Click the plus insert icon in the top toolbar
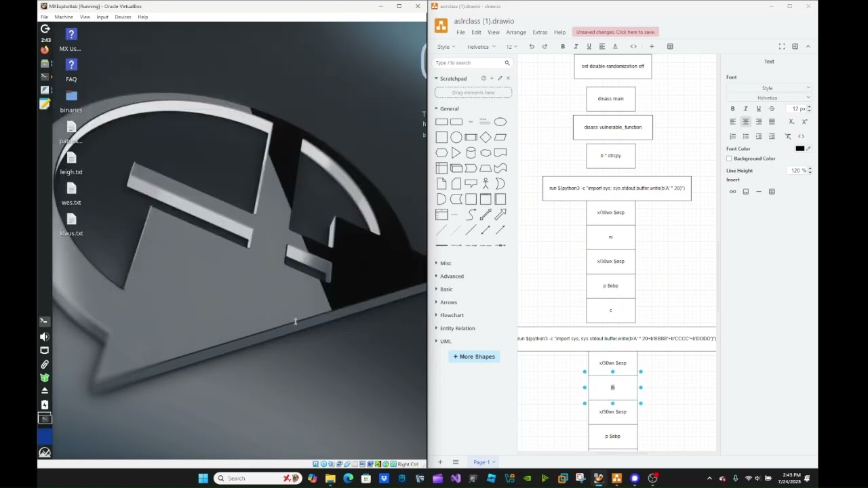This screenshot has width=868, height=488. pos(652,47)
